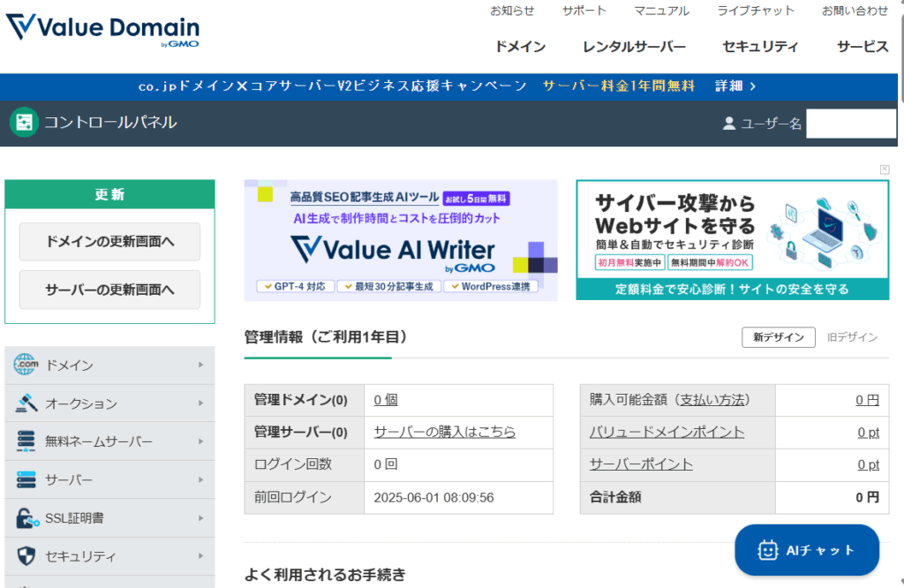The width and height of the screenshot is (904, 588).
Task: Start ライブチャット live chat
Action: click(756, 11)
